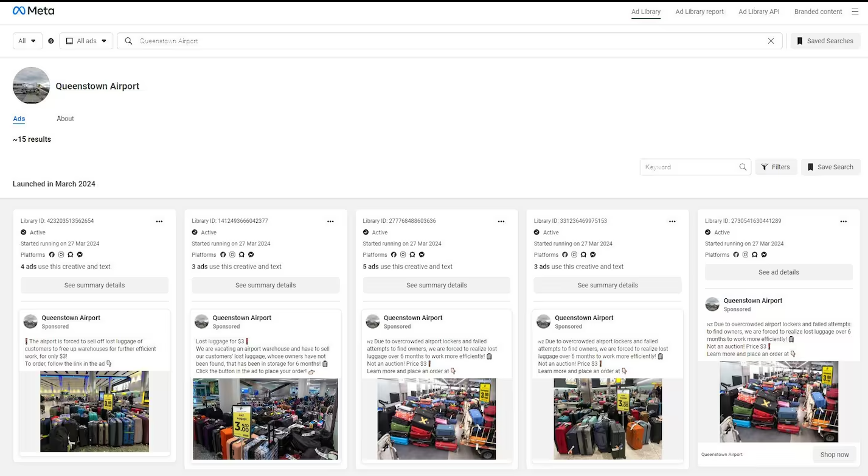Click the Active status checkmark on ad 2730541630441289
This screenshot has width=868, height=476.
coord(708,233)
